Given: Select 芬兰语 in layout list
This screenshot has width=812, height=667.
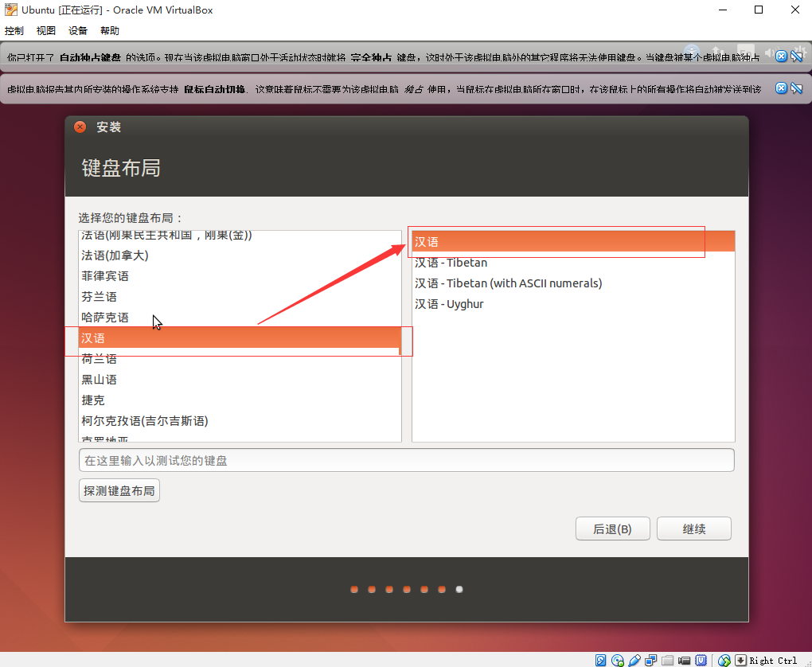Looking at the screenshot, I should (240, 297).
